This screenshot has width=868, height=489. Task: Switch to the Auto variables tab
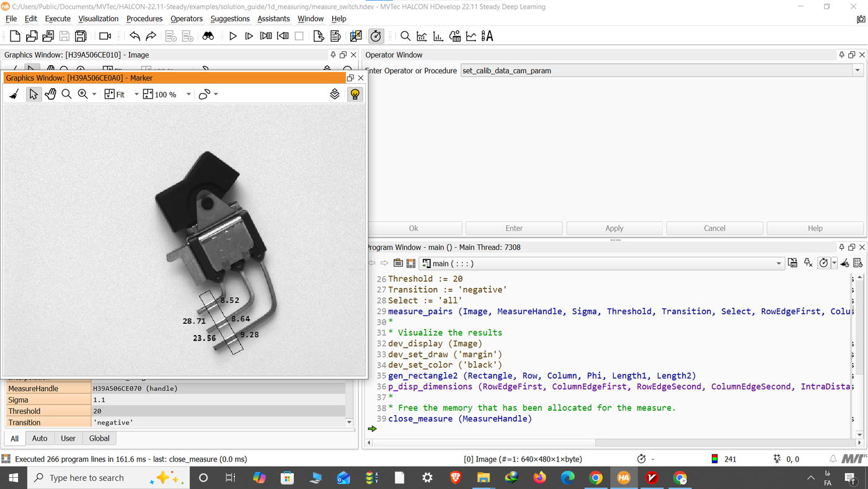[40, 438]
